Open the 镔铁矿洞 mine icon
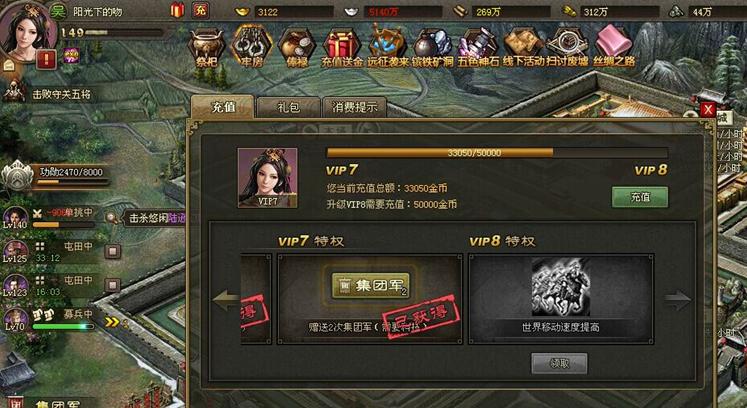747x408 pixels. point(432,47)
